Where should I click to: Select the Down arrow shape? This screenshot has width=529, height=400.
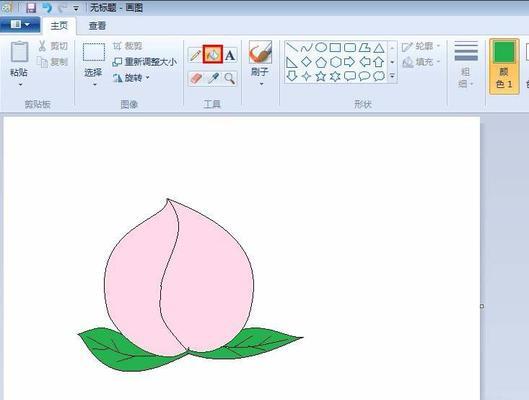pyautogui.click(x=291, y=76)
